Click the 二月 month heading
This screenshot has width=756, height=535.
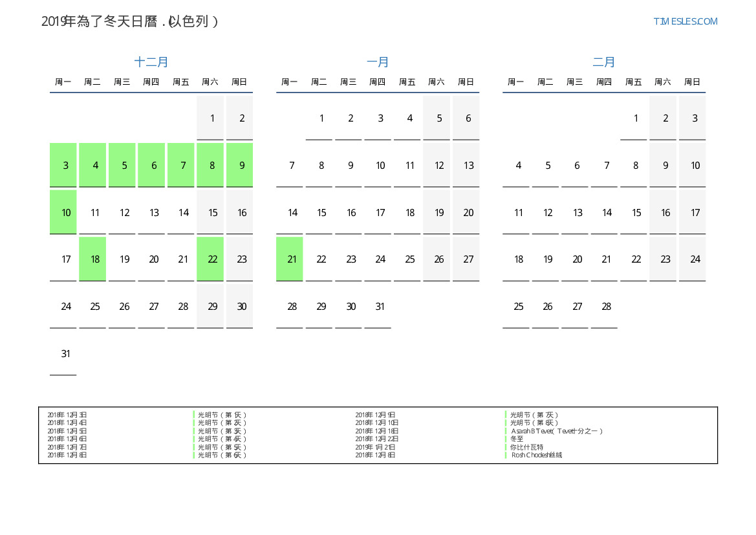tap(603, 62)
